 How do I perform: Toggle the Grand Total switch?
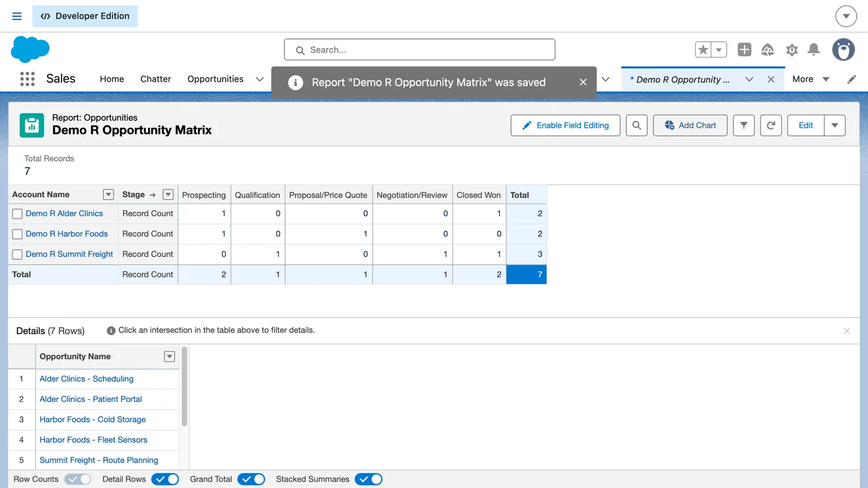point(251,479)
